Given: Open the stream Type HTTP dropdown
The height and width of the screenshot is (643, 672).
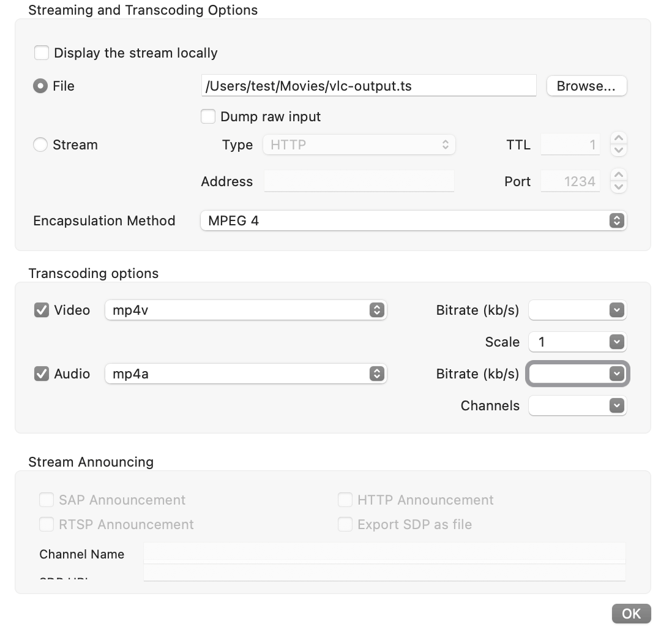Looking at the screenshot, I should click(359, 145).
